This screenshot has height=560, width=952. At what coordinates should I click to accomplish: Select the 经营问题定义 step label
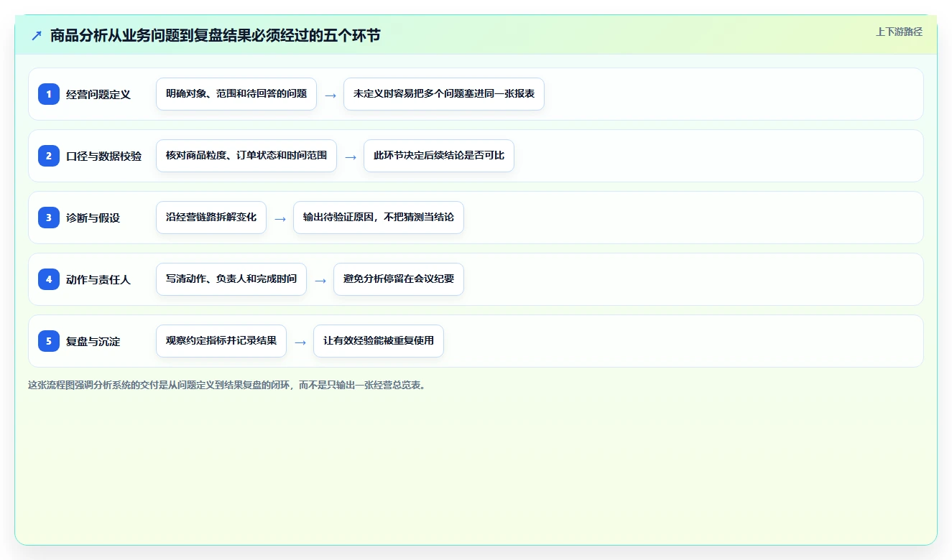pyautogui.click(x=98, y=94)
